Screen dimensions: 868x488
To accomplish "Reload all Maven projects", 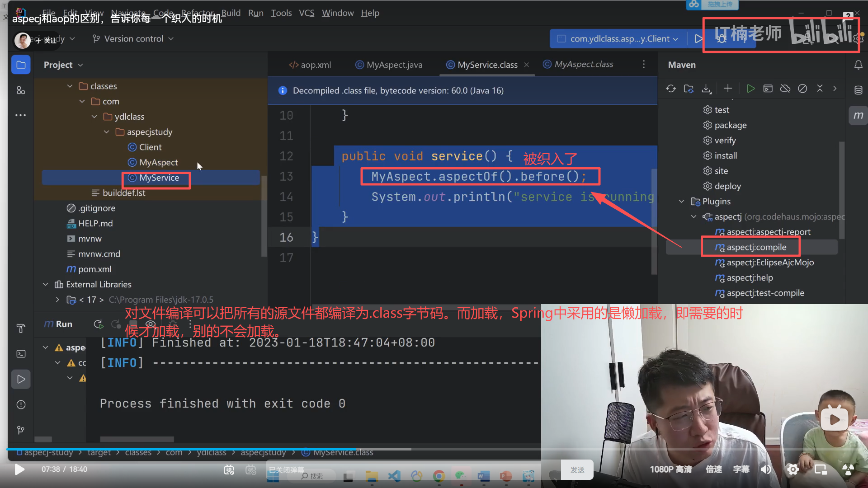I will click(x=671, y=89).
